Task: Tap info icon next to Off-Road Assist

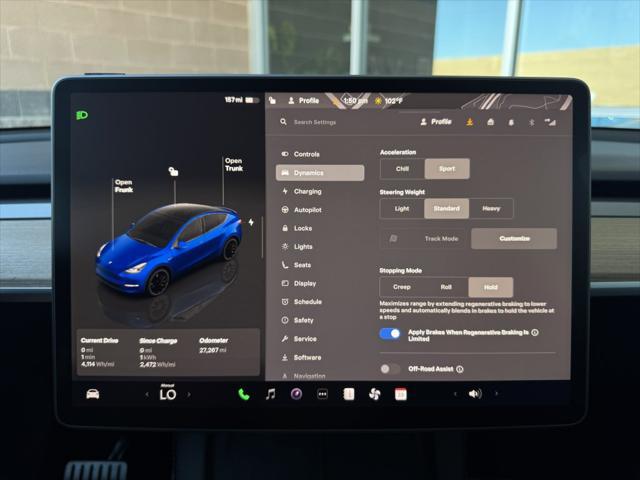Action: tap(460, 369)
